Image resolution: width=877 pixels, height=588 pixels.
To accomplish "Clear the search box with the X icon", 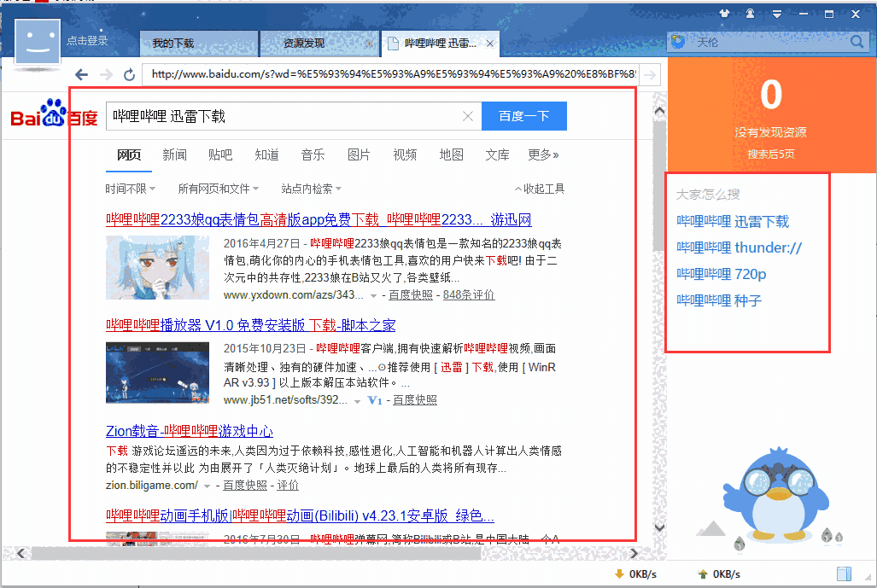I will (468, 115).
